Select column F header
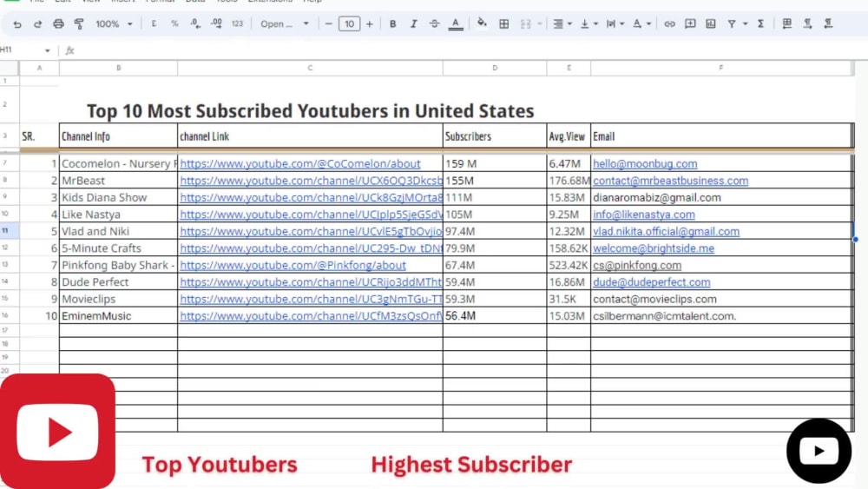Image resolution: width=868 pixels, height=489 pixels. (720, 68)
